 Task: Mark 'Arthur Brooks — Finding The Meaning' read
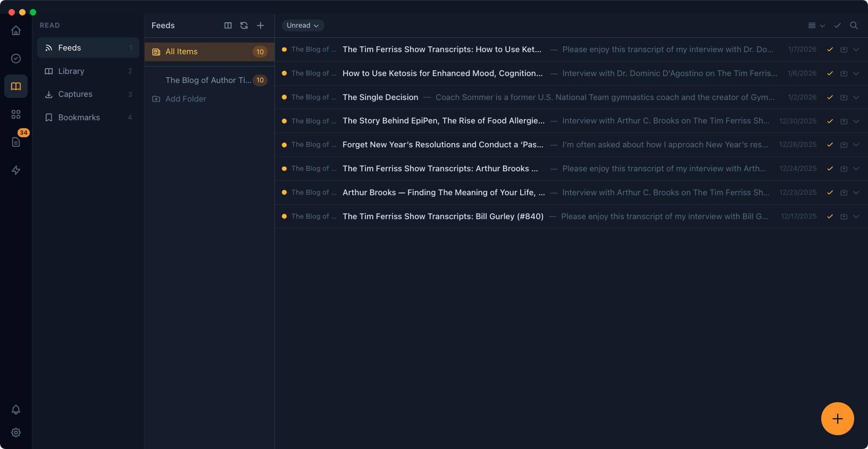830,193
